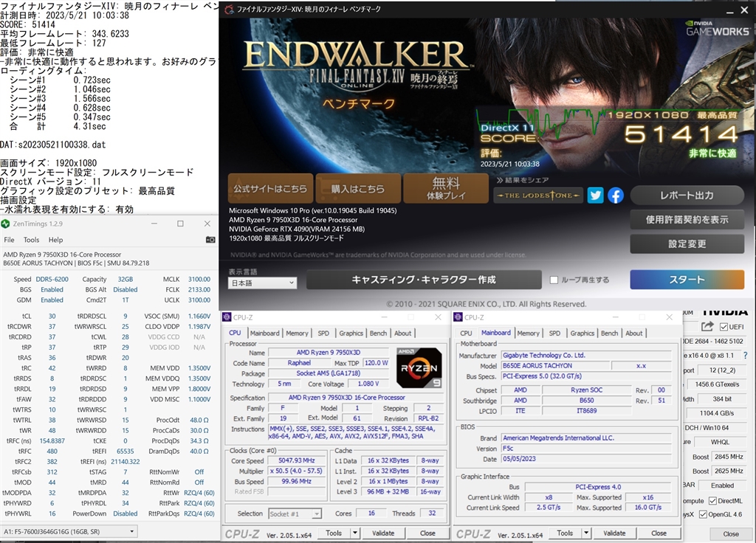756x543 pixels.
Task: Click the 使用許諾契約を表示 license button
Action: pyautogui.click(x=687, y=220)
